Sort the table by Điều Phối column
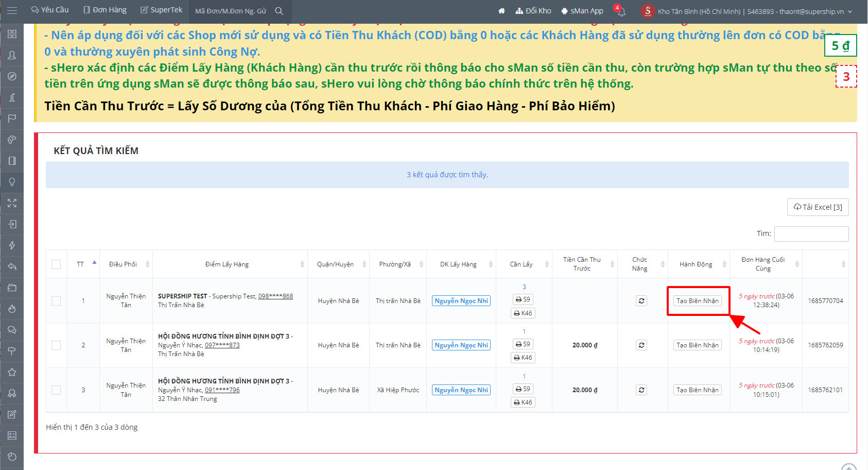 click(x=126, y=264)
